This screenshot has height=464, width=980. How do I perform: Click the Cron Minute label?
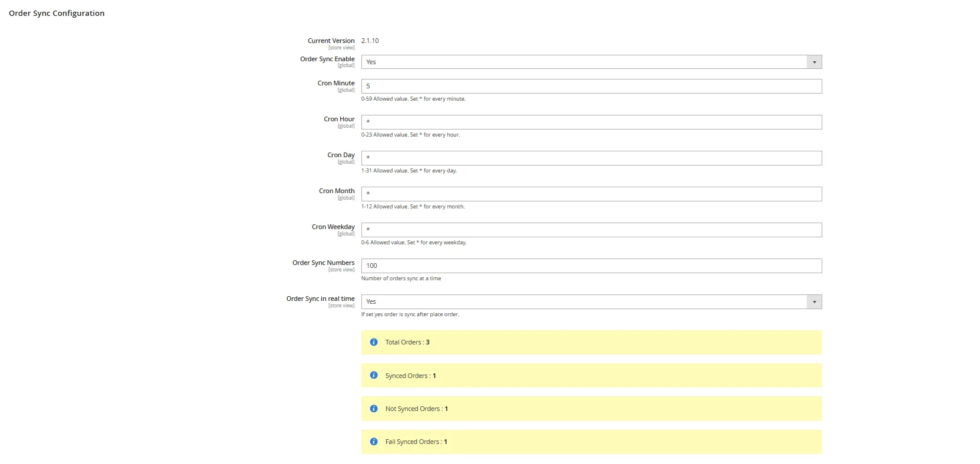(336, 83)
